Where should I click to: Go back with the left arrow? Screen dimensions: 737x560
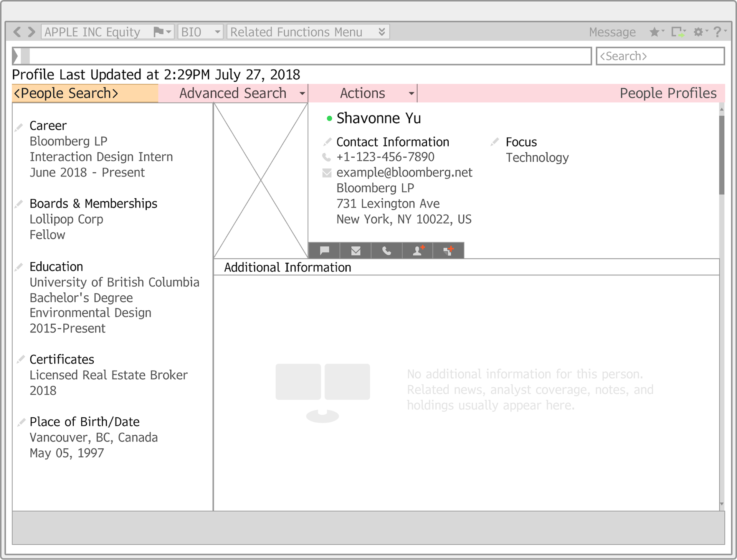(17, 32)
